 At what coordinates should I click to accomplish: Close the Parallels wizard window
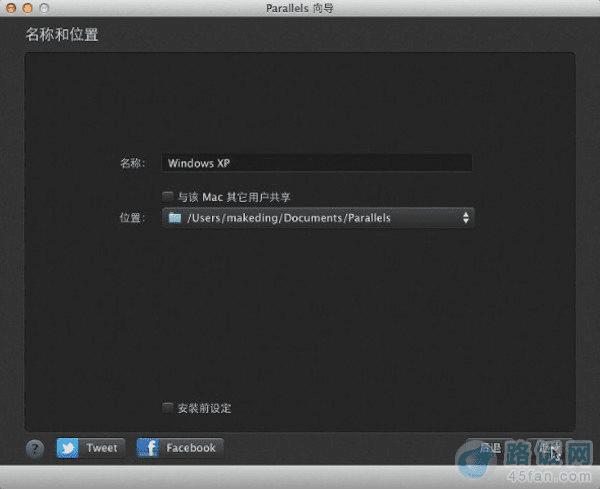11,8
